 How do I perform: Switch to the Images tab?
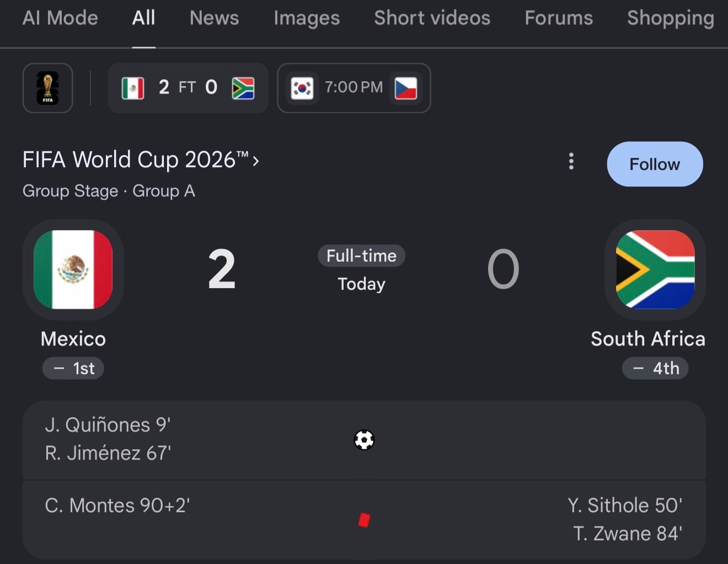[307, 18]
